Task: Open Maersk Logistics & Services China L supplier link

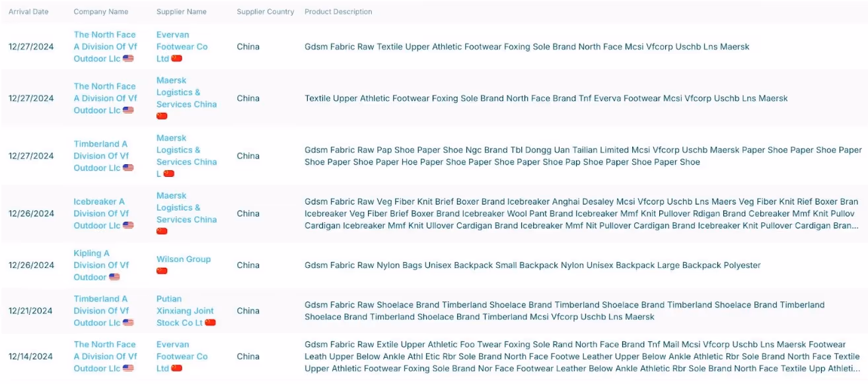Action: click(187, 156)
